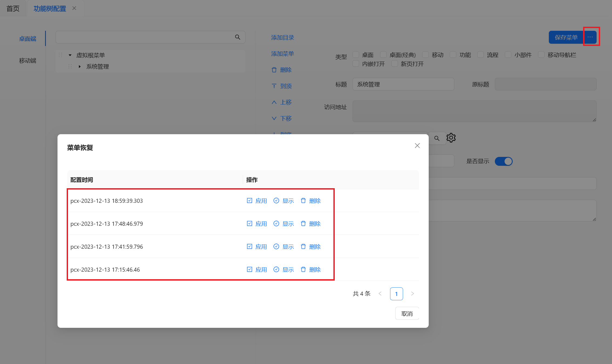
Task: Check the 功能 type checkbox
Action: point(453,55)
